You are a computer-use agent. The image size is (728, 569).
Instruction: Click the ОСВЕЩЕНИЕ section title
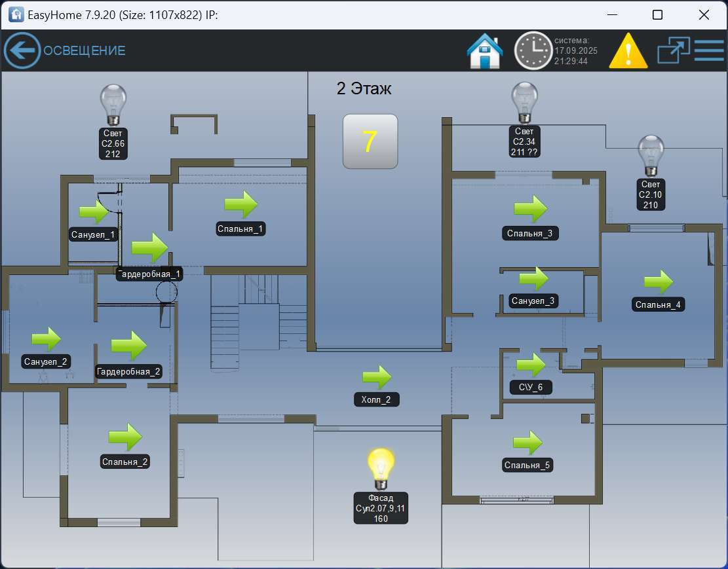coord(81,49)
